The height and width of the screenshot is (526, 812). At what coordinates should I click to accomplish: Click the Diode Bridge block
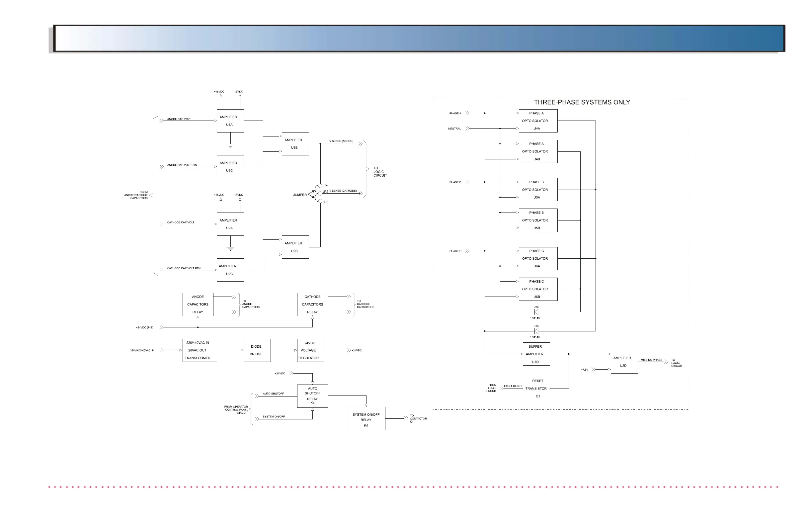[x=257, y=350]
